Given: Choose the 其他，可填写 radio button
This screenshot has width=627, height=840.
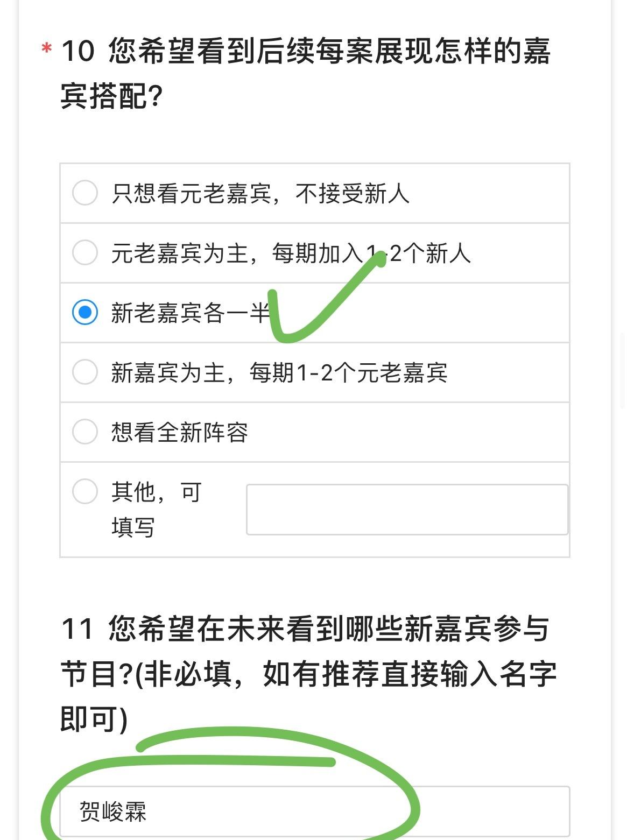Looking at the screenshot, I should (85, 491).
